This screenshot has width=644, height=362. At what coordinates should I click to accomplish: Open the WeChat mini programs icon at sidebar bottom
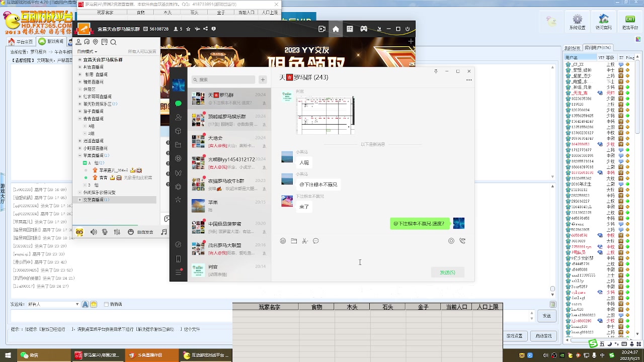178,245
